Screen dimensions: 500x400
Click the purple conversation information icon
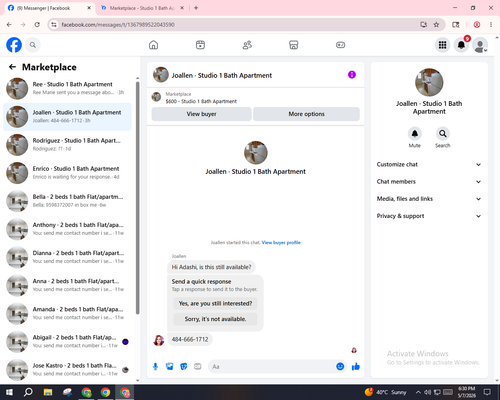pos(352,75)
